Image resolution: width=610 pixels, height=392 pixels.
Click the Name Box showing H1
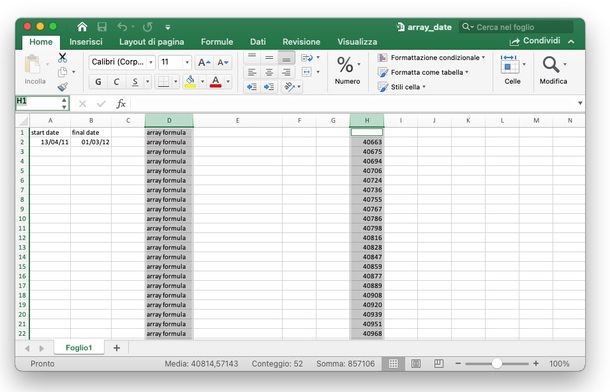pos(42,103)
